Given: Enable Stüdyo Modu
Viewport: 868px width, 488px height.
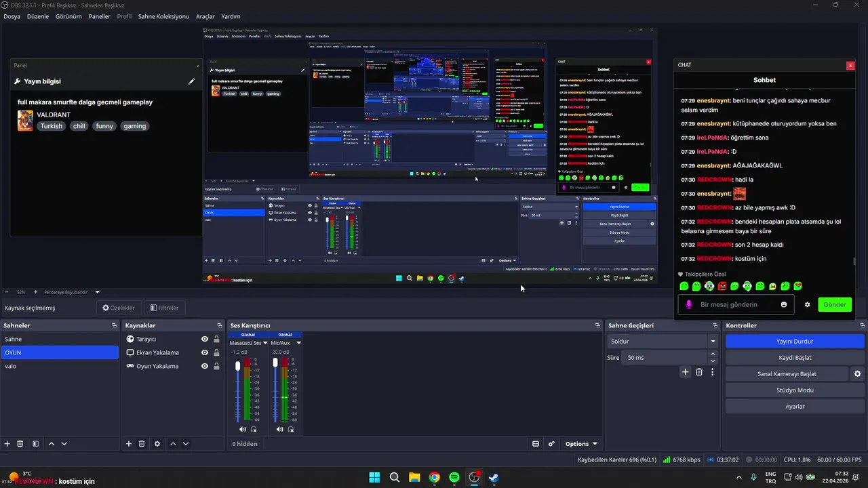Looking at the screenshot, I should point(795,390).
